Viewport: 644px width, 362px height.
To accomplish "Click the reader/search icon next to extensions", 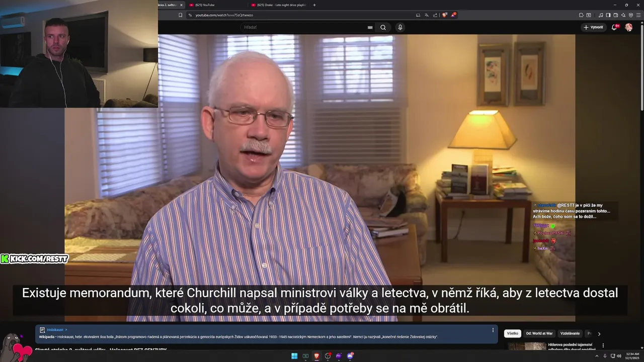I will coord(589,15).
